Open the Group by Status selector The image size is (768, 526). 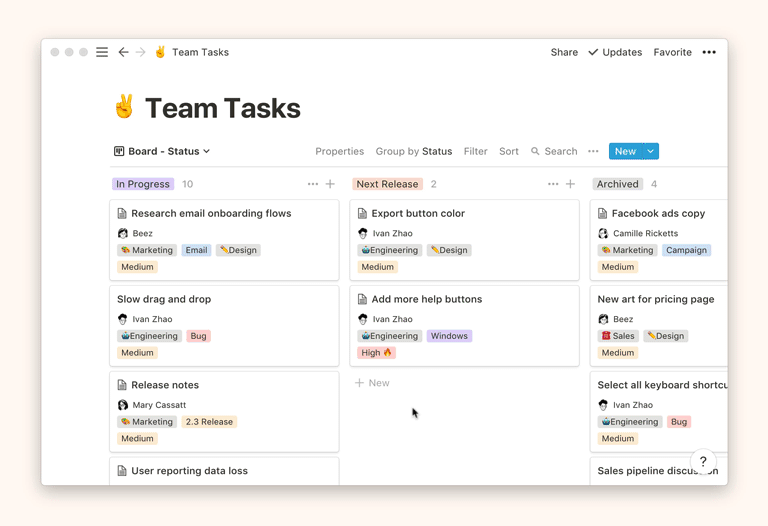tap(413, 152)
